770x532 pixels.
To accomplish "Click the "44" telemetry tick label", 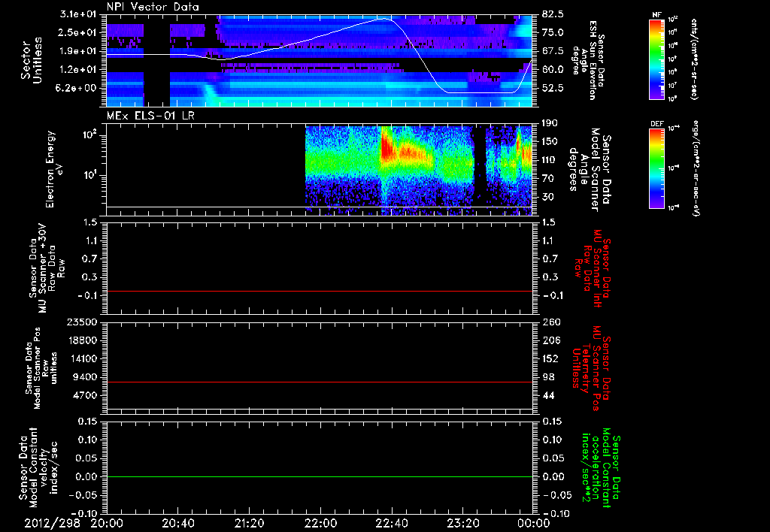I will (547, 395).
